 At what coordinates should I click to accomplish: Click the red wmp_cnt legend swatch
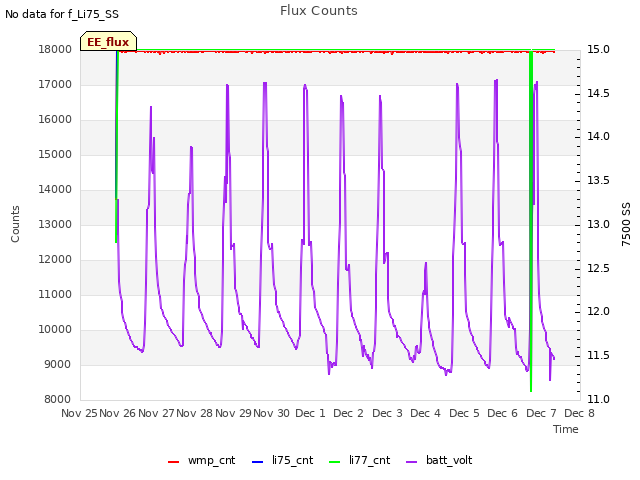tap(173, 462)
